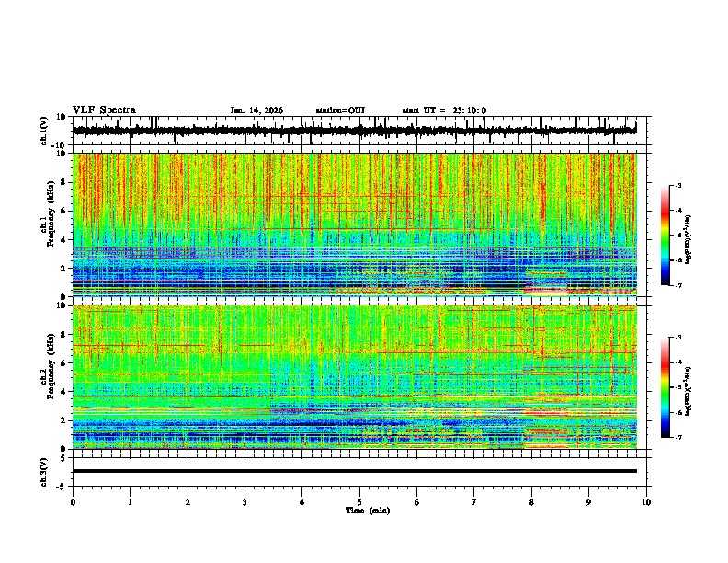
Task: Click the ch.1 spectrogram 8 kHz tick label
Action: click(x=63, y=182)
